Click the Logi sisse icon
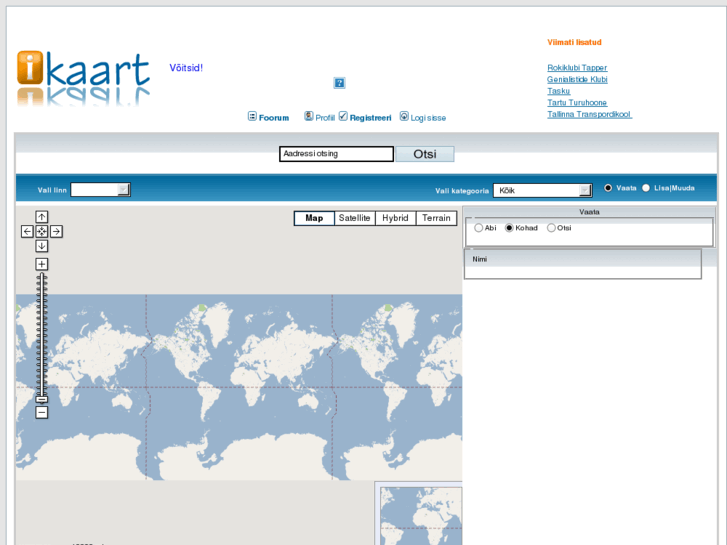Screen dimensions: 727x545 404,116
